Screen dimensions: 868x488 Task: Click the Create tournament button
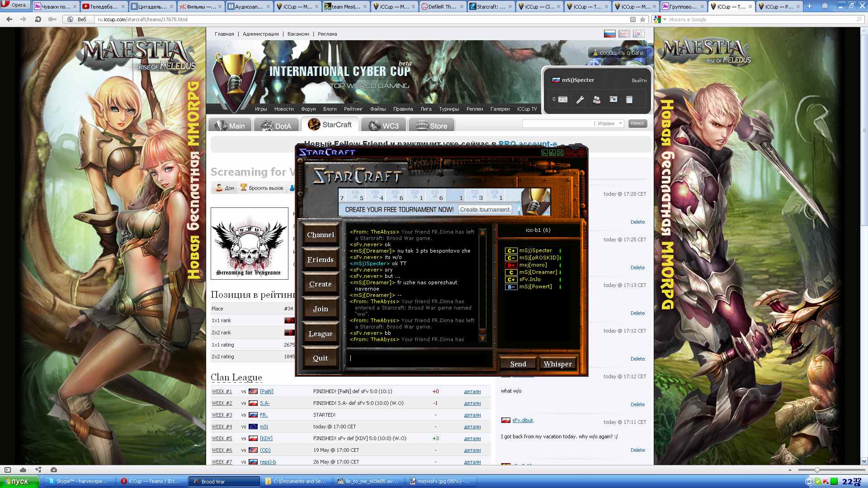click(x=485, y=210)
